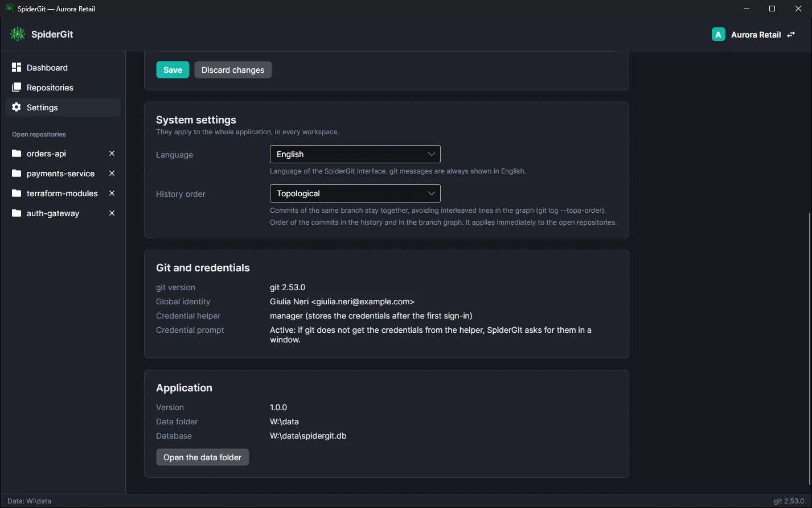Viewport: 812px width, 508px height.
Task: Click the Giulia Neri global identity text
Action: point(342,302)
